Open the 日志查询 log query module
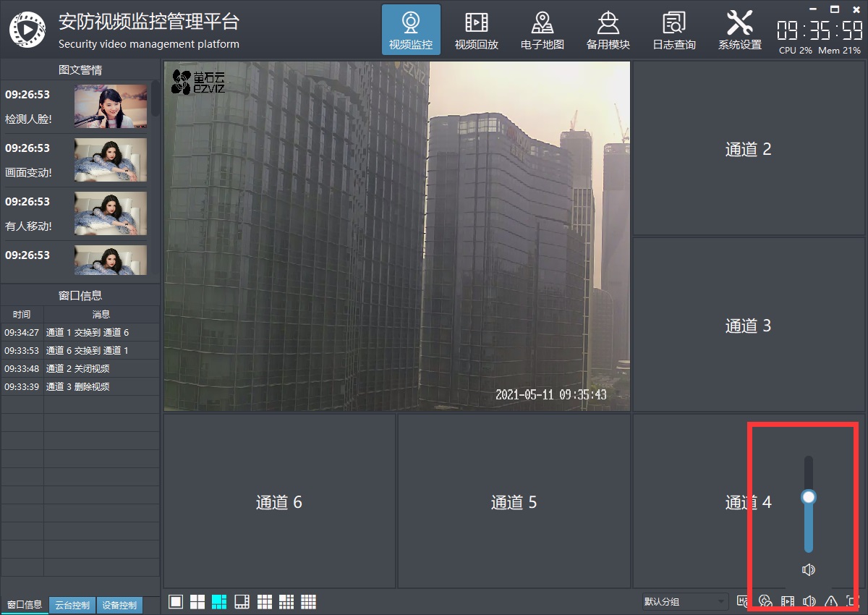The width and height of the screenshot is (868, 615). click(x=673, y=30)
